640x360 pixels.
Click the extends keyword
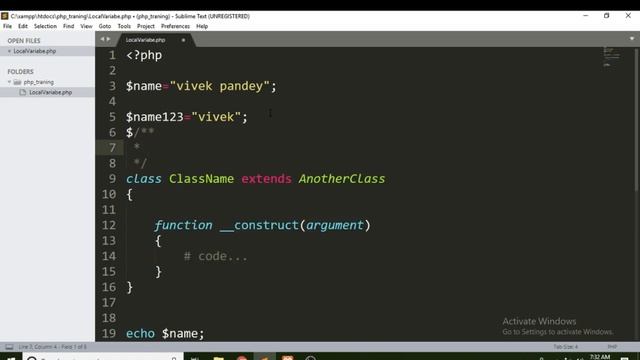click(x=267, y=179)
